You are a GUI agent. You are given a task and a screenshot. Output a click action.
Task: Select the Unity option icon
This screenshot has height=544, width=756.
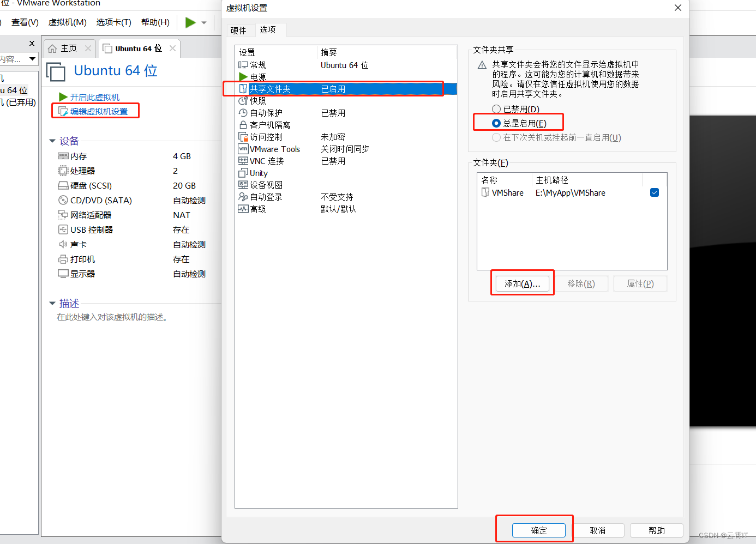click(243, 173)
